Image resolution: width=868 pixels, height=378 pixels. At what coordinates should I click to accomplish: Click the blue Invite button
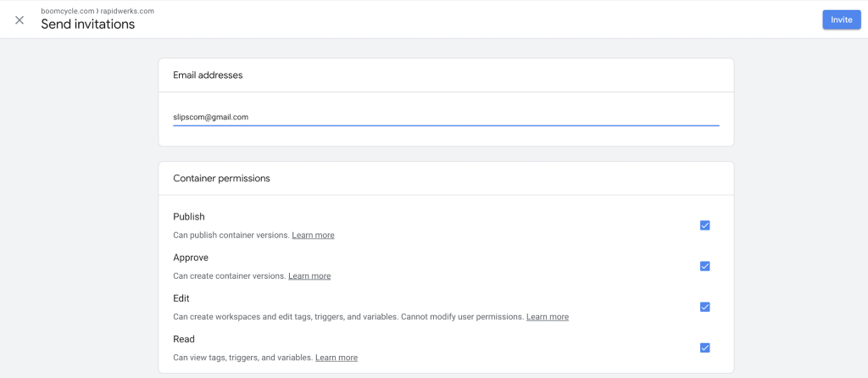pos(841,19)
